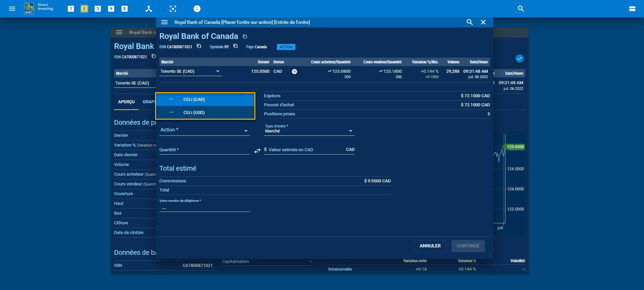644x290 pixels.
Task: Click the blue swap button beside the chart
Action: (519, 59)
